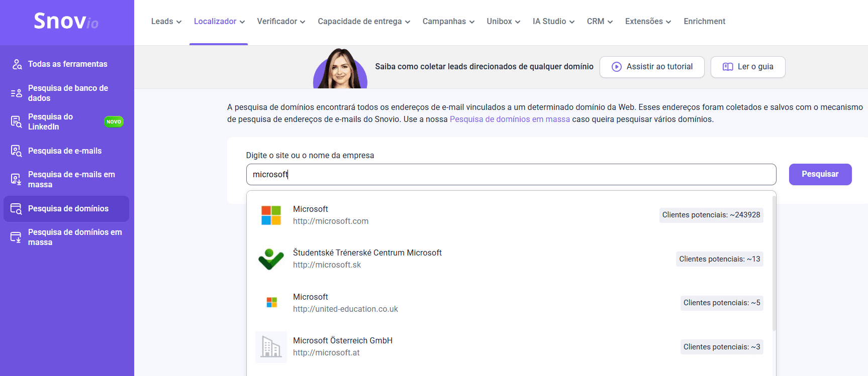Click the Pesquisa de domínios em massa icon

pos(17,237)
